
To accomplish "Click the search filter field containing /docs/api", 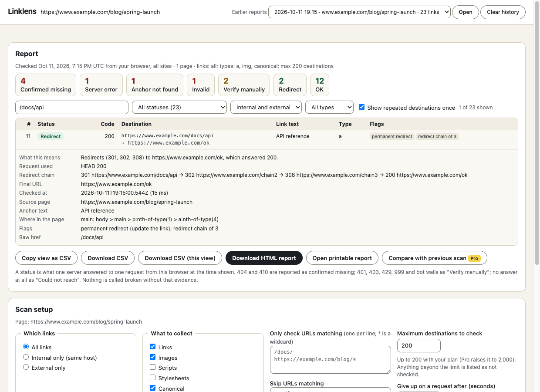I will (x=72, y=107).
